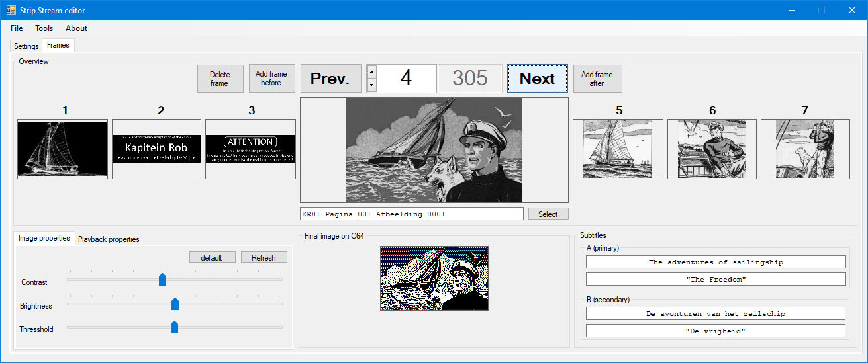This screenshot has height=363, width=868.
Task: Click the Threshold slider handle
Action: 174,327
